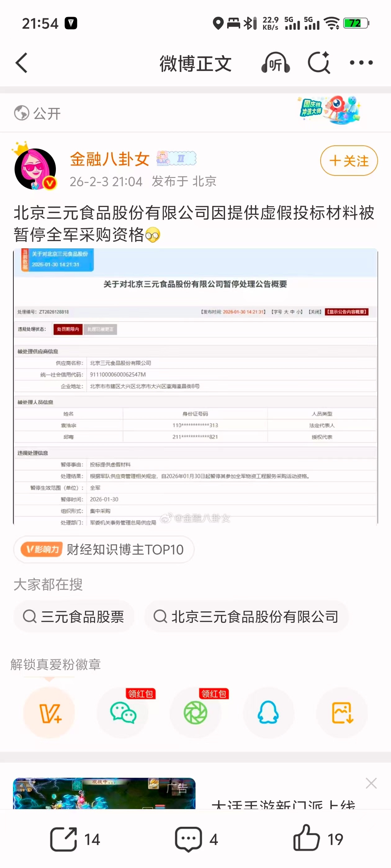The width and height of the screenshot is (391, 868).
Task: Tap the 大家都在搜 heading
Action: coord(48,584)
